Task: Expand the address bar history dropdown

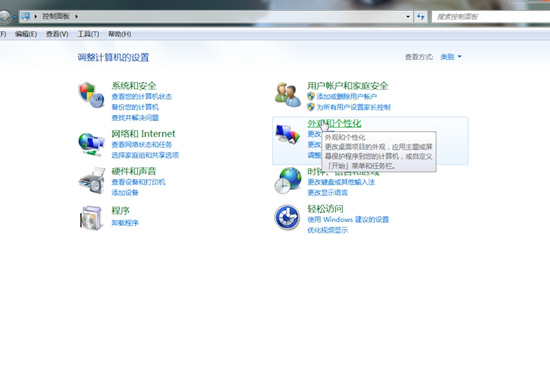Action: (408, 16)
